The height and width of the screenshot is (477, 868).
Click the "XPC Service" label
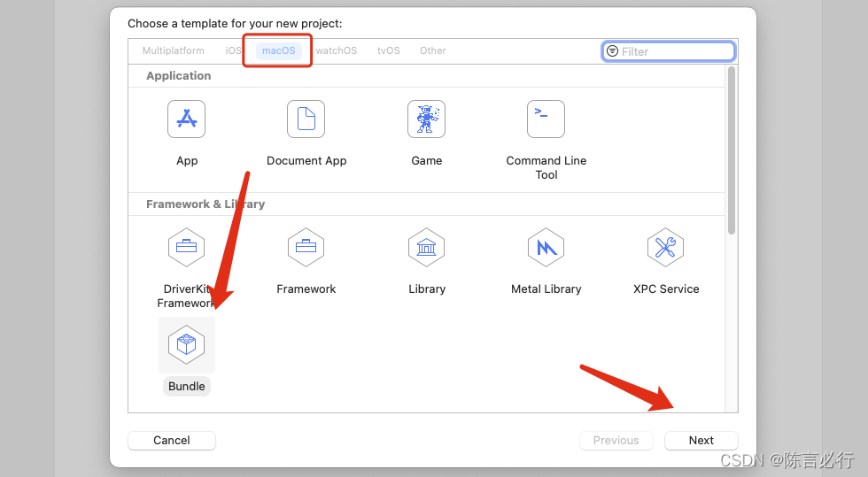(x=666, y=289)
